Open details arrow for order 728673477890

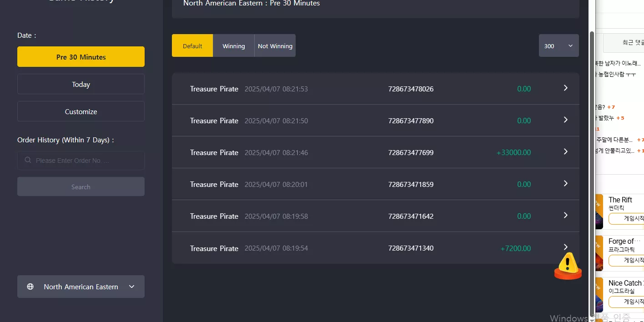click(x=566, y=120)
